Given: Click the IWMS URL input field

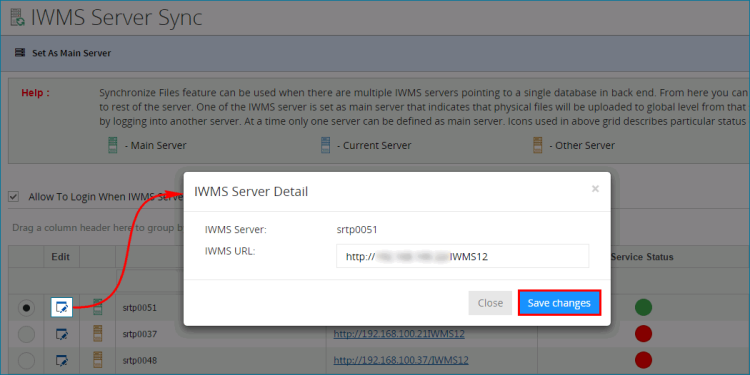Looking at the screenshot, I should tap(463, 256).
